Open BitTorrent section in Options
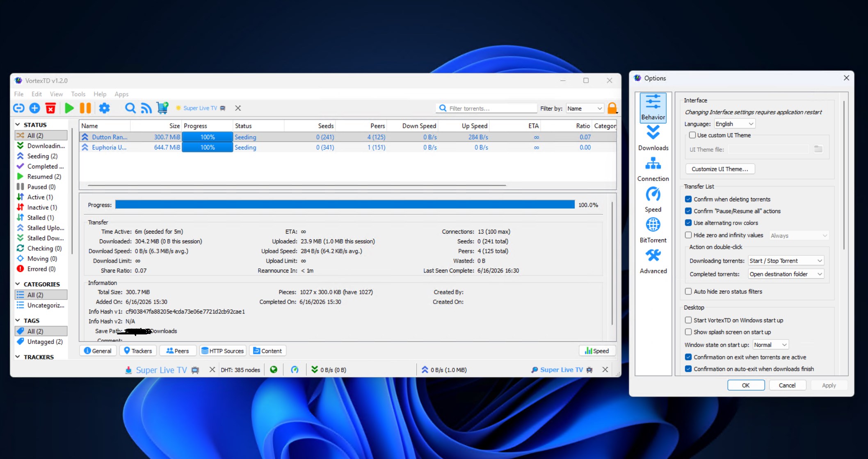Screen dimensions: 868x459 coord(653,230)
